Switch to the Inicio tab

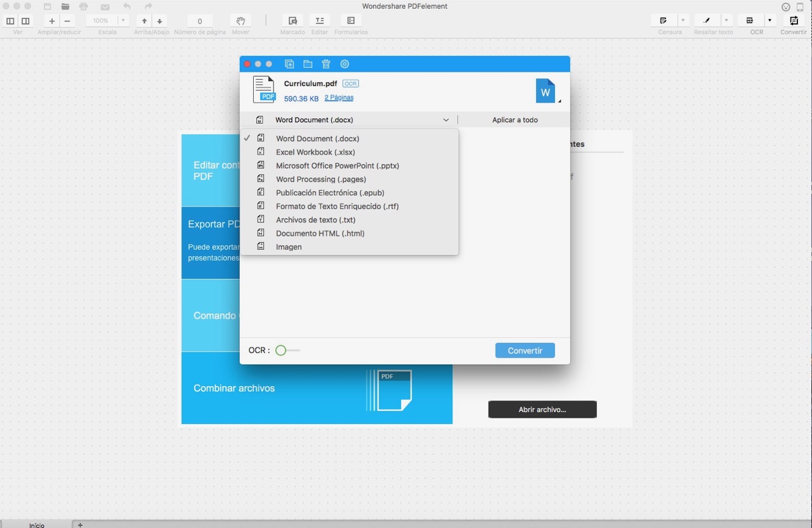(x=37, y=525)
